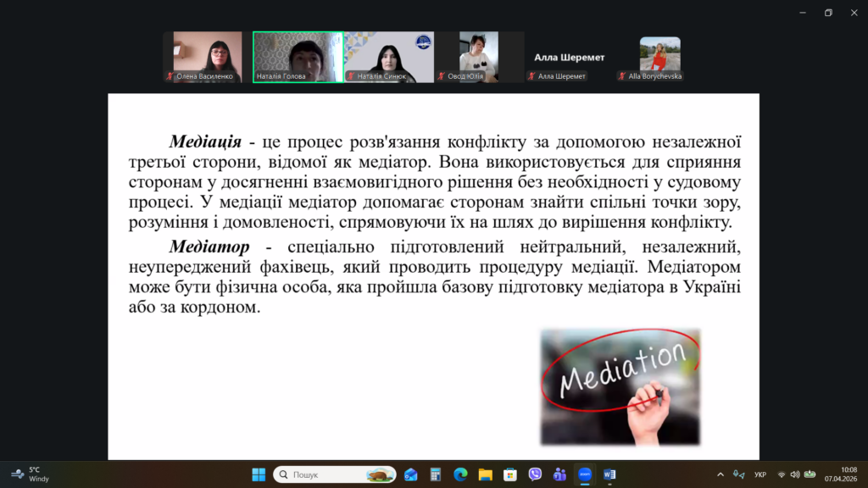Image resolution: width=868 pixels, height=488 pixels.
Task: Launch Microsoft Word from the taskbar
Action: click(x=609, y=474)
